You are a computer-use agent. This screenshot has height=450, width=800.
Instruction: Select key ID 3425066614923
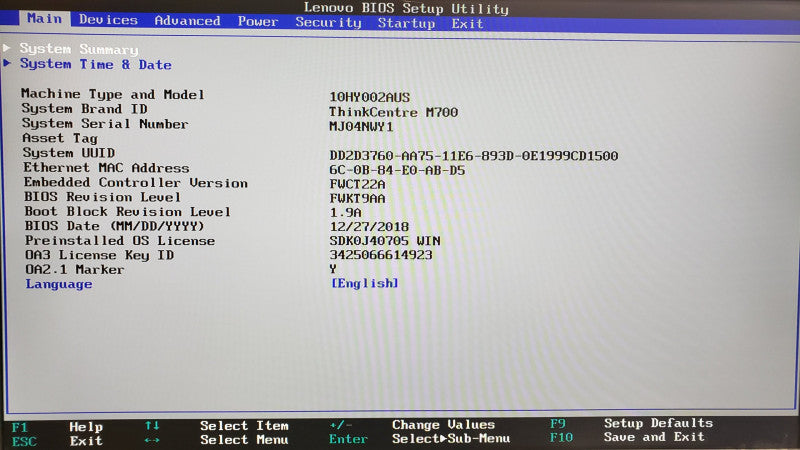381,255
